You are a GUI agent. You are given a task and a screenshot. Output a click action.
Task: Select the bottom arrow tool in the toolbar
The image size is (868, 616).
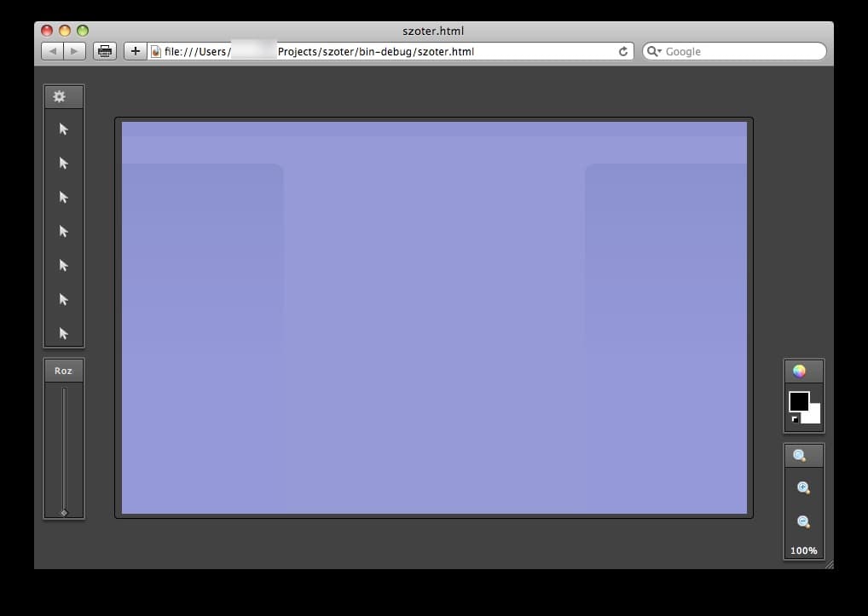pyautogui.click(x=64, y=333)
